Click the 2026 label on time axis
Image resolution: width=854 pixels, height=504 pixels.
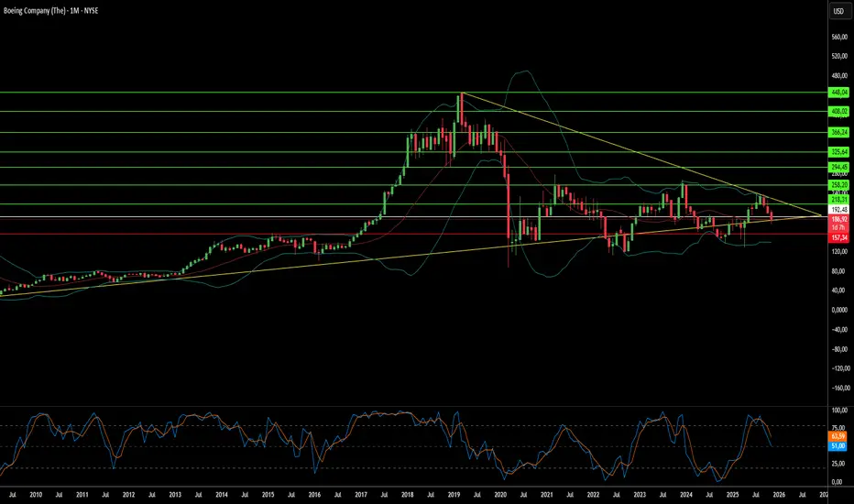pyautogui.click(x=779, y=495)
